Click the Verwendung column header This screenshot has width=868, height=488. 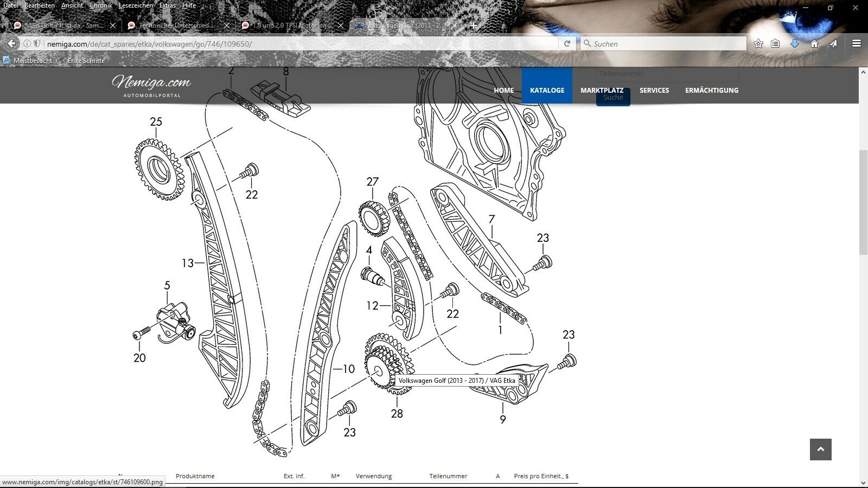pyautogui.click(x=374, y=476)
